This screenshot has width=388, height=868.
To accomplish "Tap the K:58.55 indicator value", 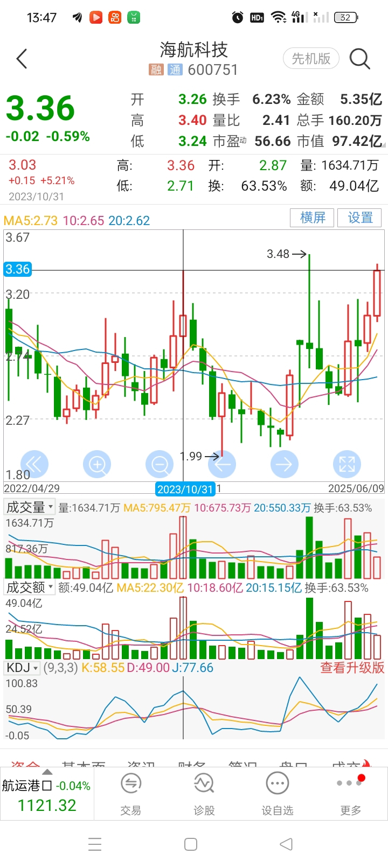I will pyautogui.click(x=102, y=668).
